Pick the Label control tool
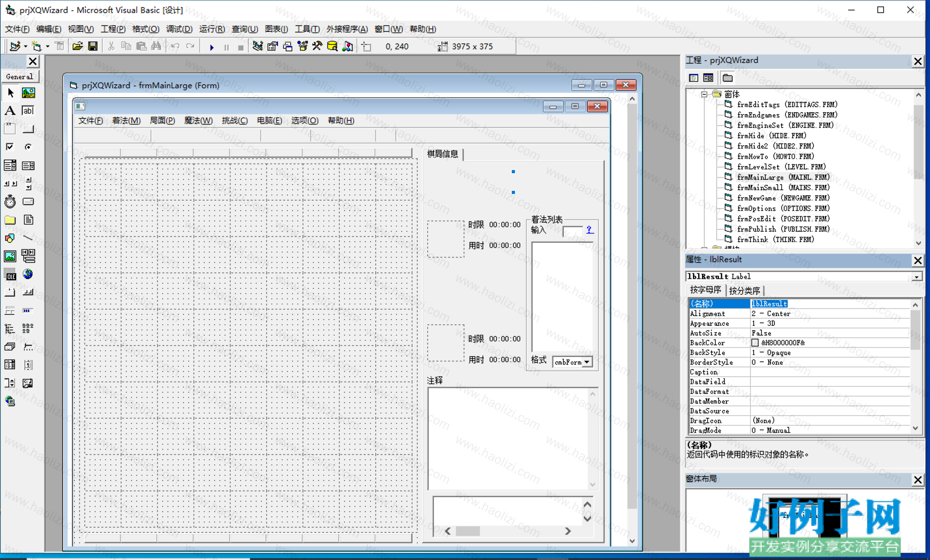The image size is (930, 560). 10,111
